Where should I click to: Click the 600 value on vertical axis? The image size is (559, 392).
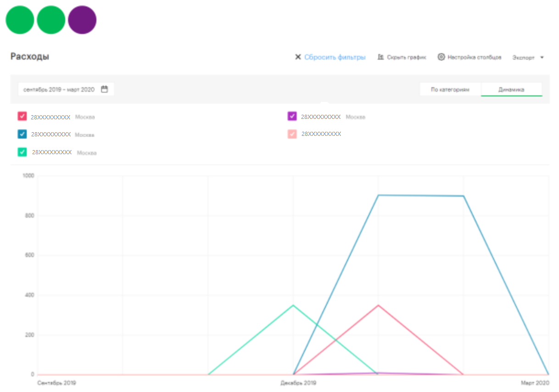30,255
